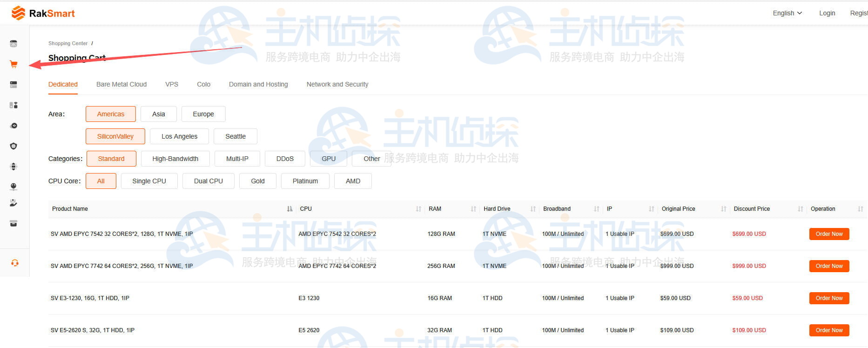
Task: Open the headset support icon
Action: click(14, 263)
